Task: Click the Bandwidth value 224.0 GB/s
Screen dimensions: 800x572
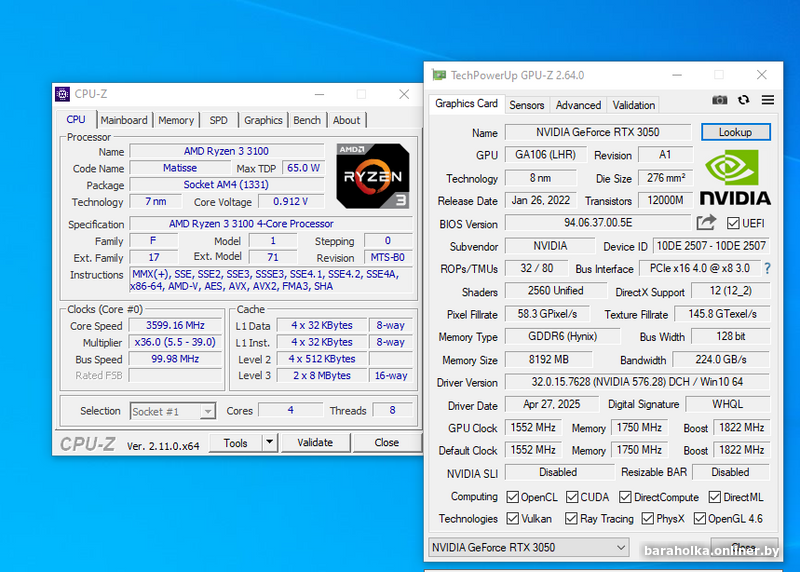Action: [x=720, y=360]
